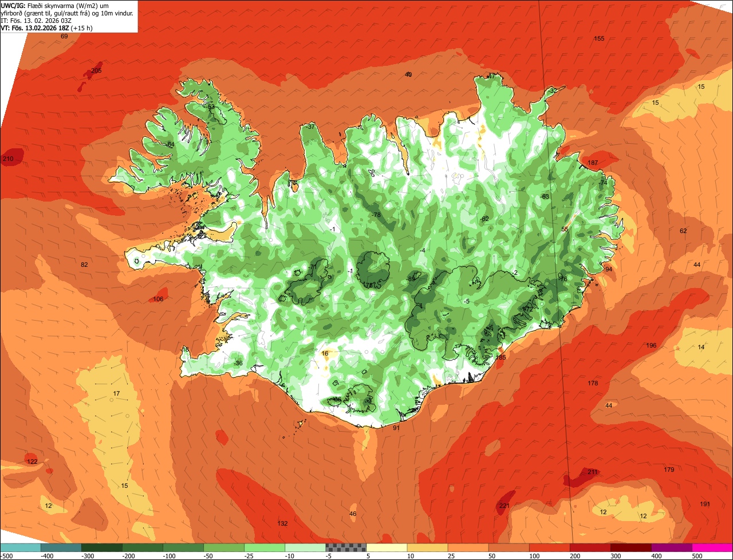Select the darkest green swatch between -300 and -200
This screenshot has height=560, width=733.
pos(101,547)
